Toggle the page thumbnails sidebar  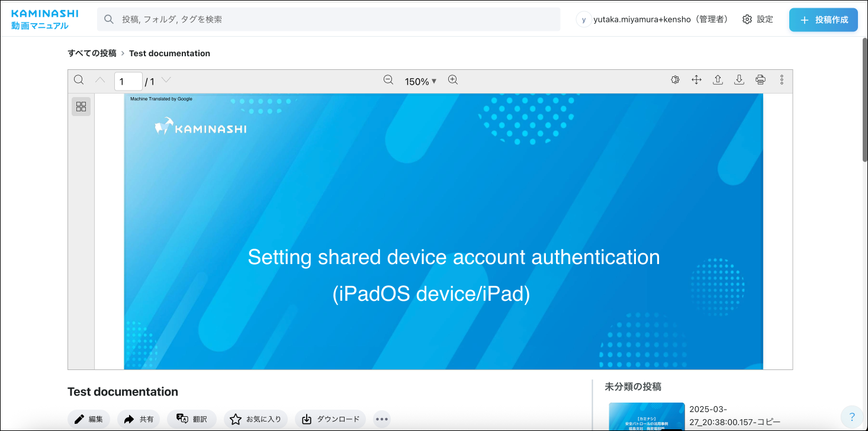click(81, 107)
